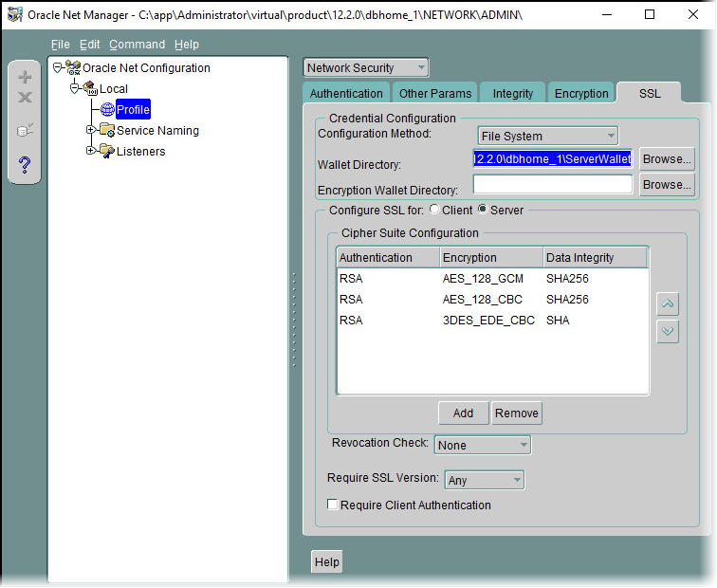Viewport: 717px width, 588px height.
Task: Open the Edit menu
Action: coord(89,45)
